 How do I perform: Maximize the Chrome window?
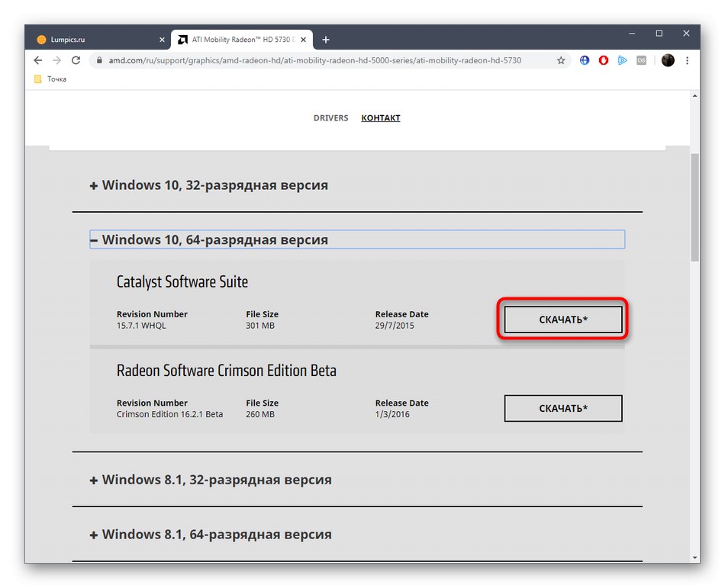[659, 34]
